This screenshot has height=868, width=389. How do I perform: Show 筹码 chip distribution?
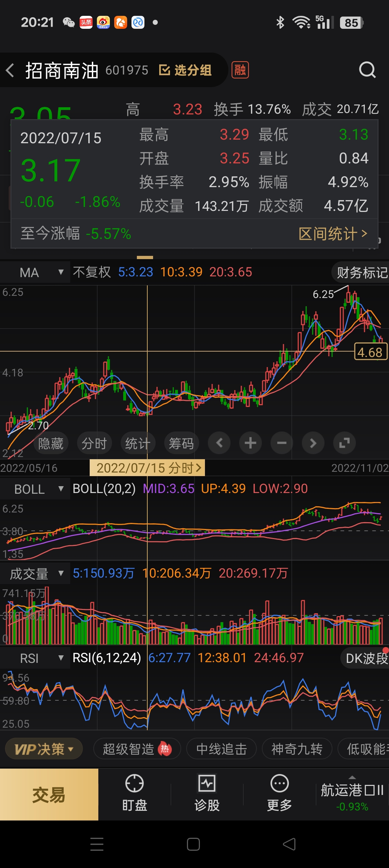[182, 443]
